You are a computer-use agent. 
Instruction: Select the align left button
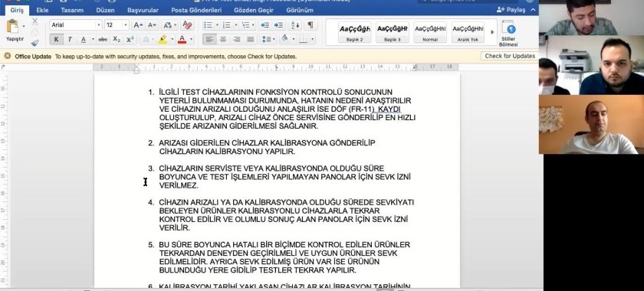coord(209,39)
